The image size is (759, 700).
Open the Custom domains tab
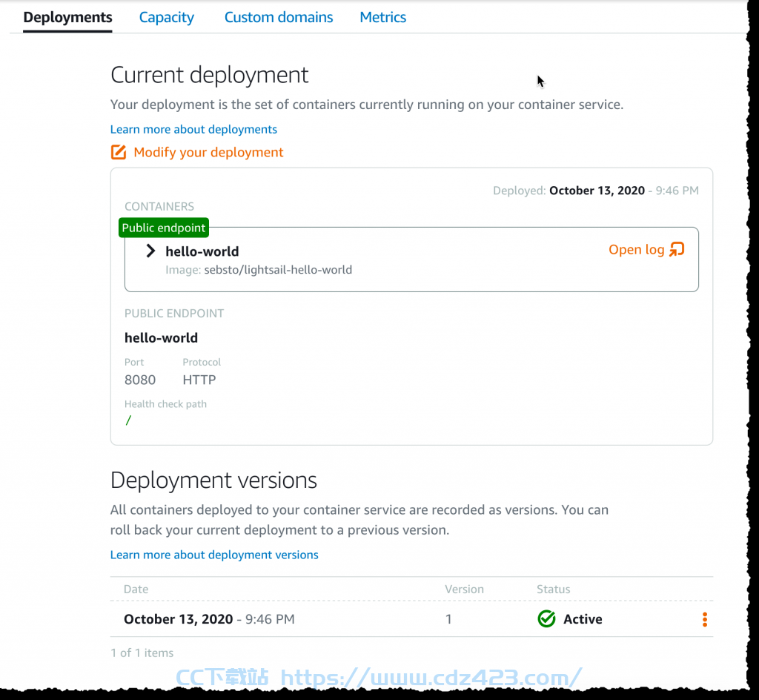(279, 18)
